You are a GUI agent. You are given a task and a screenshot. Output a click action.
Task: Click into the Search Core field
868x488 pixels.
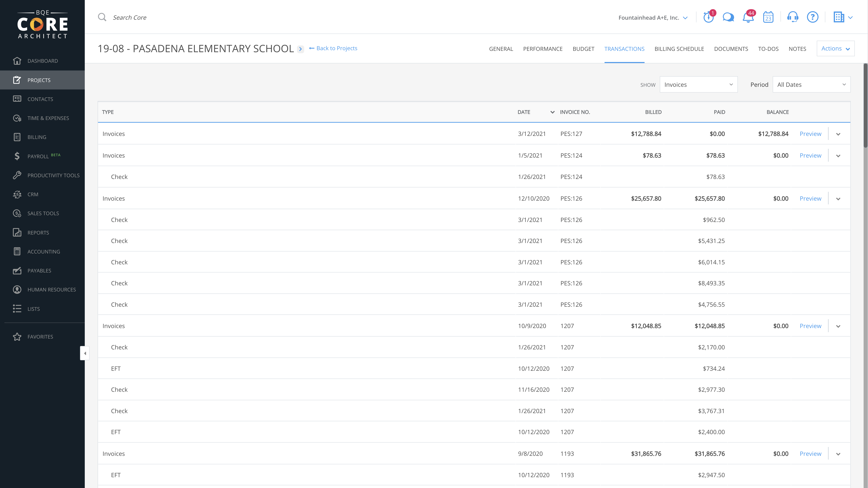129,17
